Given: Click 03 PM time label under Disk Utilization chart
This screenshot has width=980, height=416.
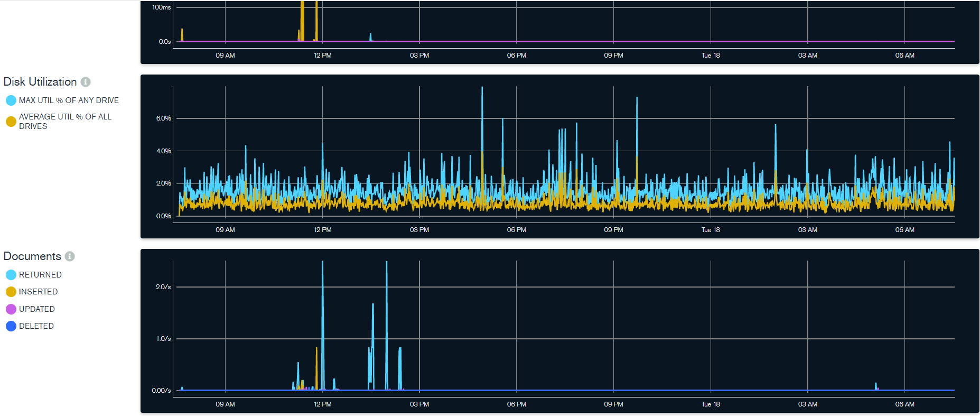Looking at the screenshot, I should (x=419, y=230).
